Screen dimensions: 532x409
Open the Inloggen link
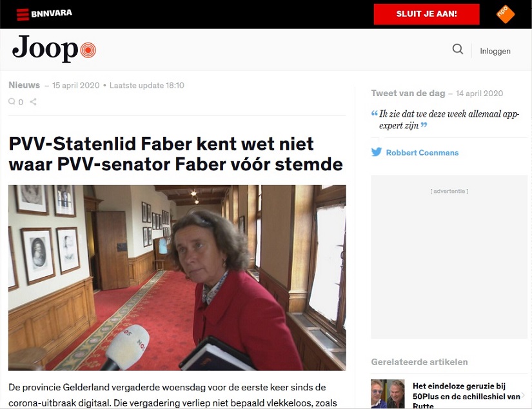[x=495, y=51]
